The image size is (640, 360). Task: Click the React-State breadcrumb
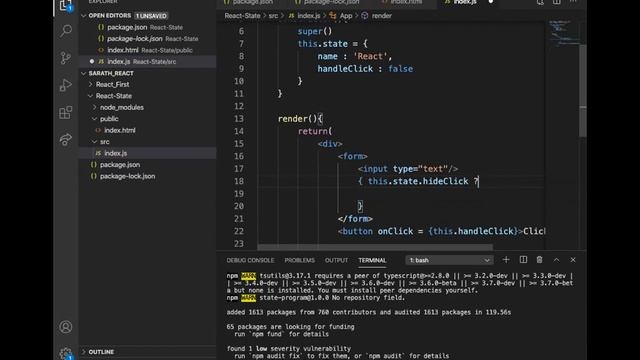click(242, 16)
